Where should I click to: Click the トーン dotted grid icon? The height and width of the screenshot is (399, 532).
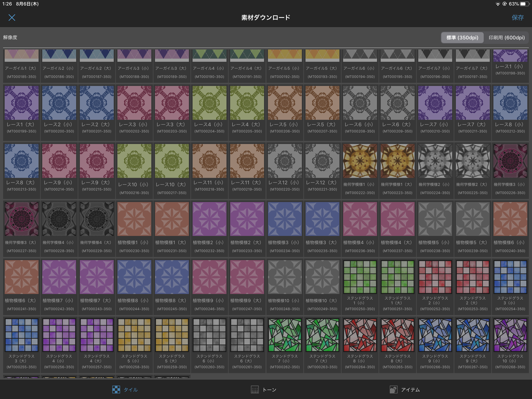pyautogui.click(x=255, y=390)
